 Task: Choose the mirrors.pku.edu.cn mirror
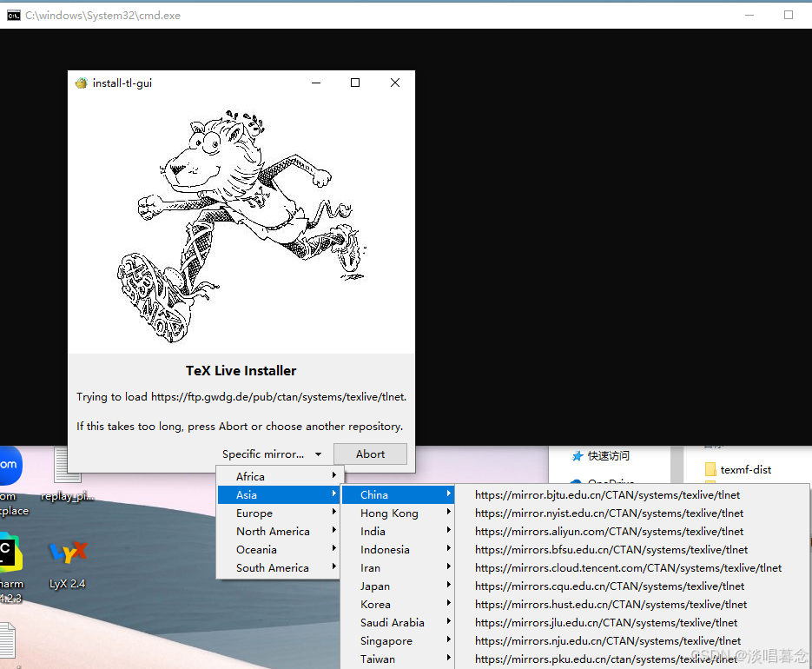coord(631,659)
